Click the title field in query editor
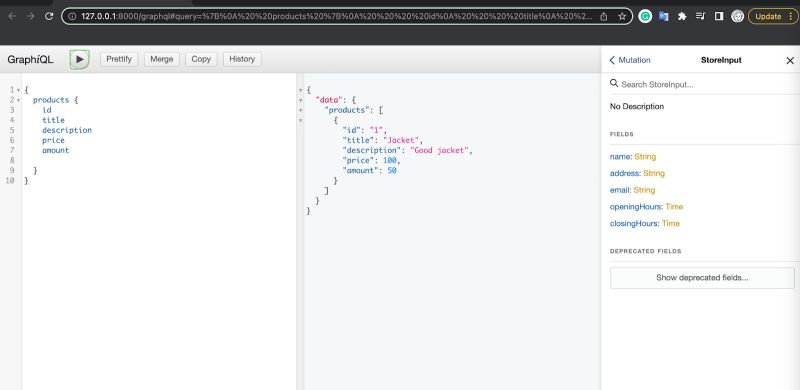The height and width of the screenshot is (390, 800). (x=54, y=120)
